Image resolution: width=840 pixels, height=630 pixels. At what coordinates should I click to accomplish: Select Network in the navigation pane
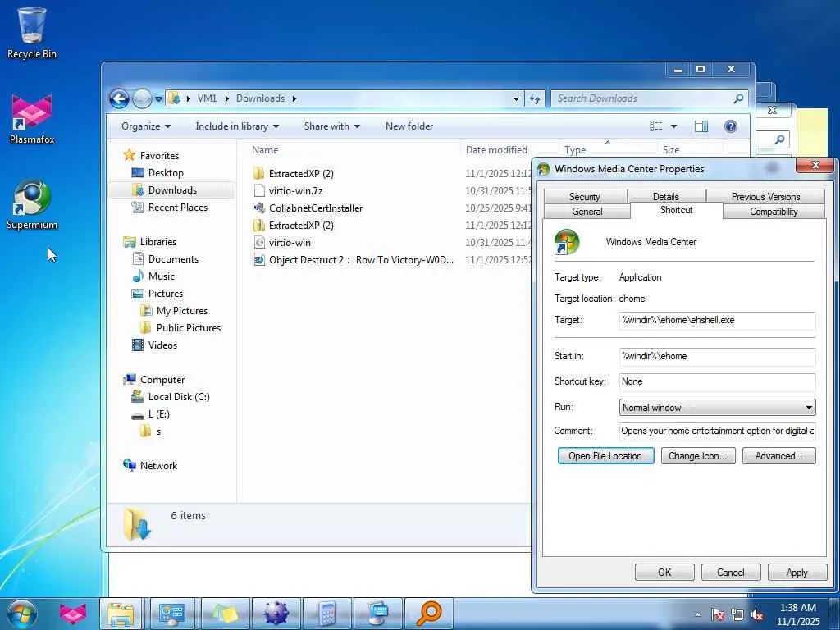click(158, 466)
